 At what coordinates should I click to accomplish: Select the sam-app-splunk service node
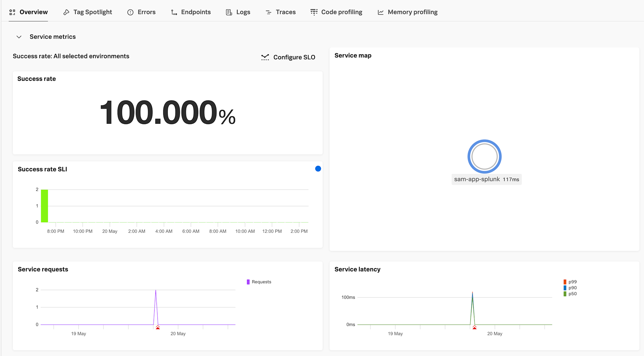pyautogui.click(x=484, y=157)
